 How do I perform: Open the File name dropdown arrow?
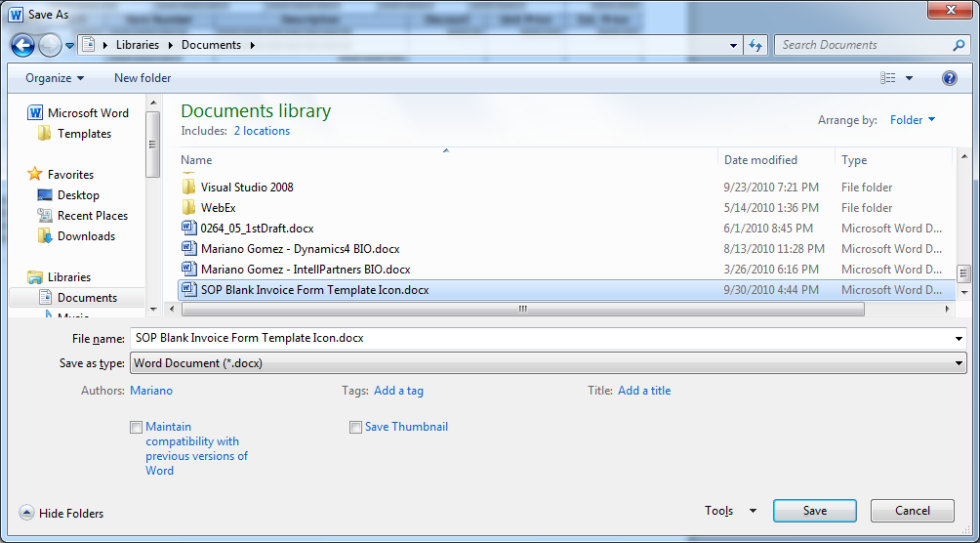pyautogui.click(x=960, y=339)
